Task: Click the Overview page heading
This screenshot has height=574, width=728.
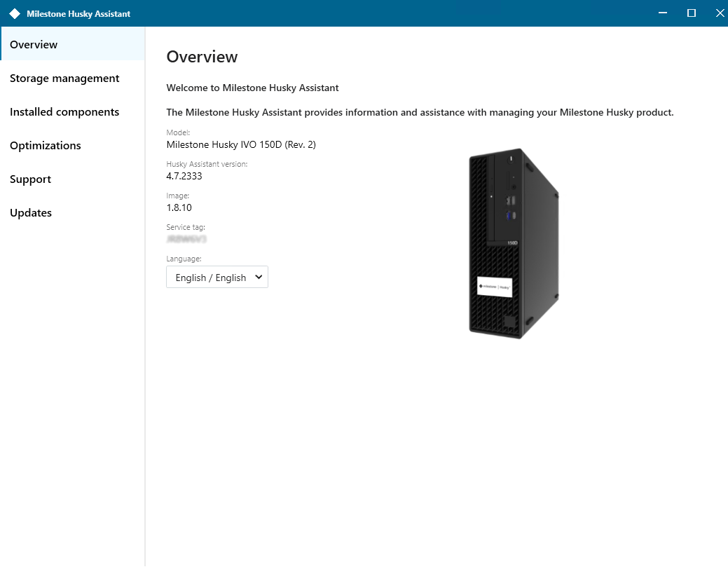Action: click(x=202, y=57)
